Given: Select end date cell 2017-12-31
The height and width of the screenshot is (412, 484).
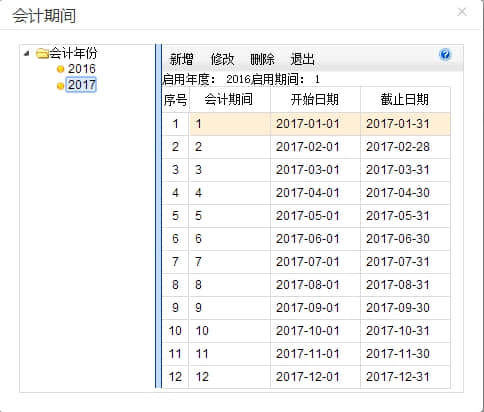Looking at the screenshot, I should (x=405, y=377).
